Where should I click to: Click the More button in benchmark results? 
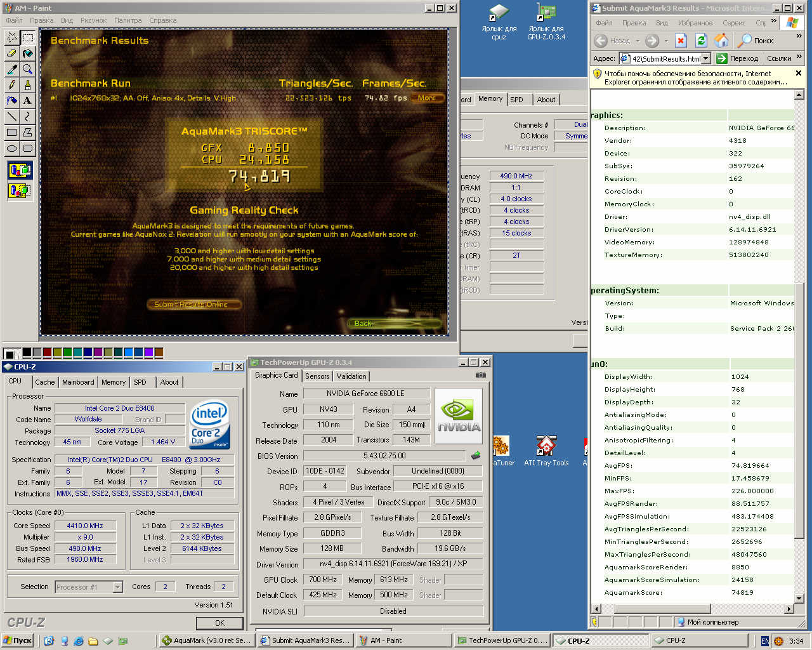click(x=428, y=98)
